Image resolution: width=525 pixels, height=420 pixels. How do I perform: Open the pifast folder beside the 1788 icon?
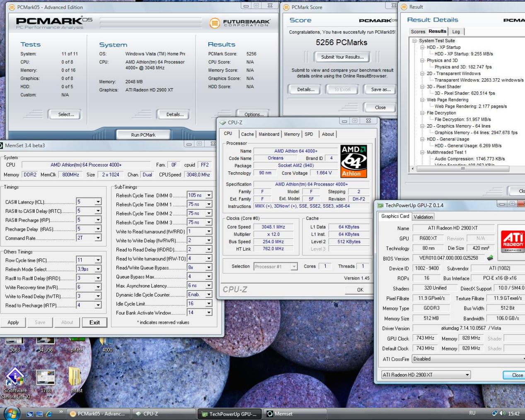click(76, 380)
